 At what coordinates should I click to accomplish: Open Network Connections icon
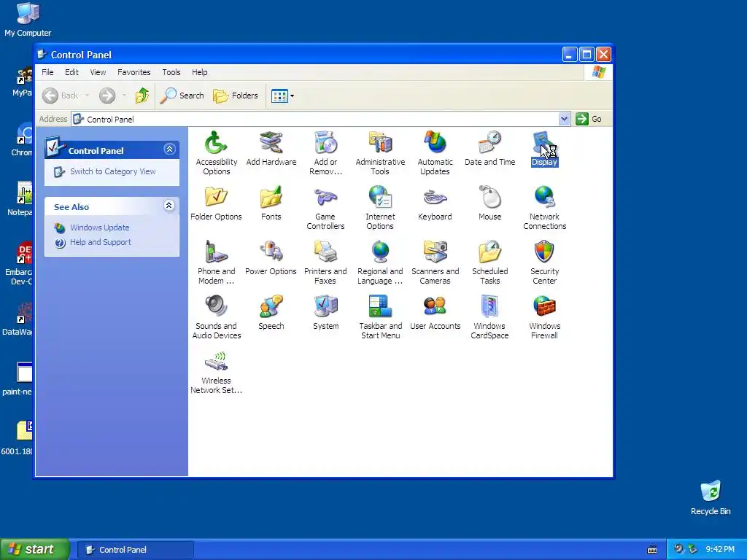[544, 207]
